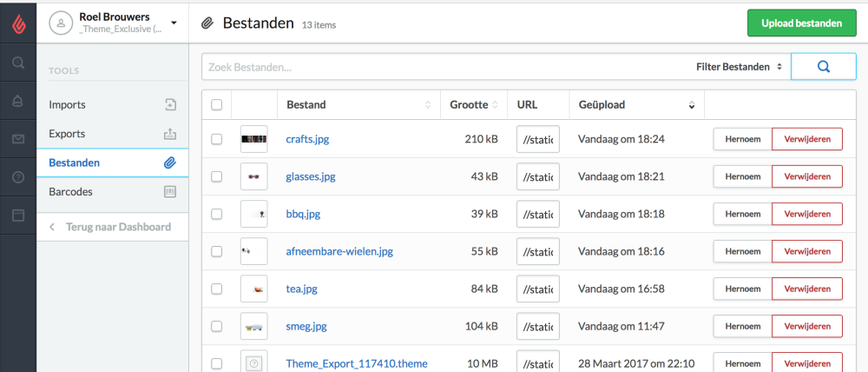Viewport: 868px width, 372px height.
Task: Open the afneembare-wielen.jpg file link
Action: coord(339,252)
